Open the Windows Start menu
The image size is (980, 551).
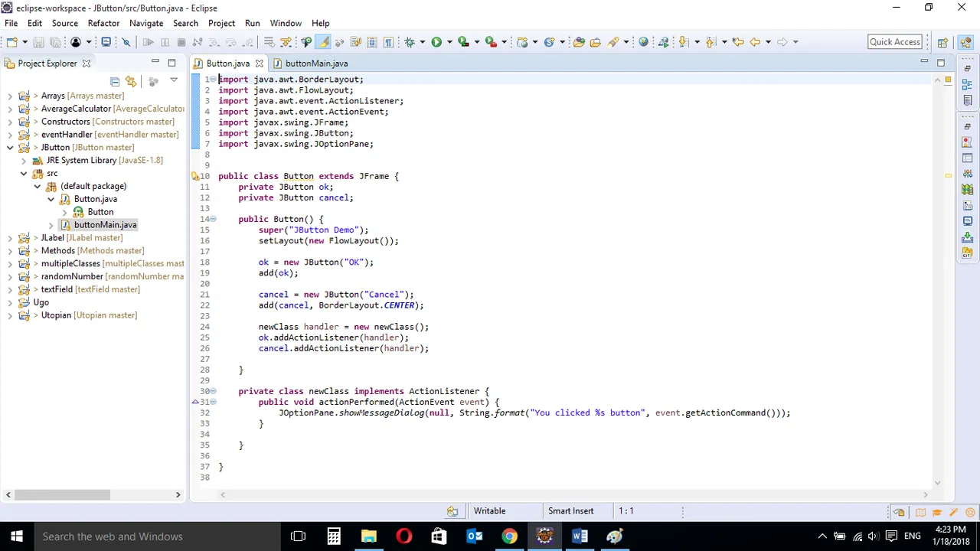click(x=17, y=536)
